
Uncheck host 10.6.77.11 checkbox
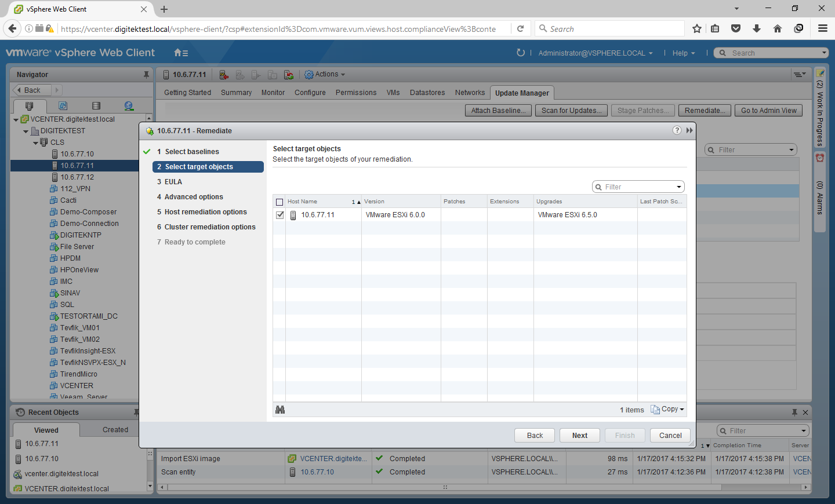click(280, 215)
